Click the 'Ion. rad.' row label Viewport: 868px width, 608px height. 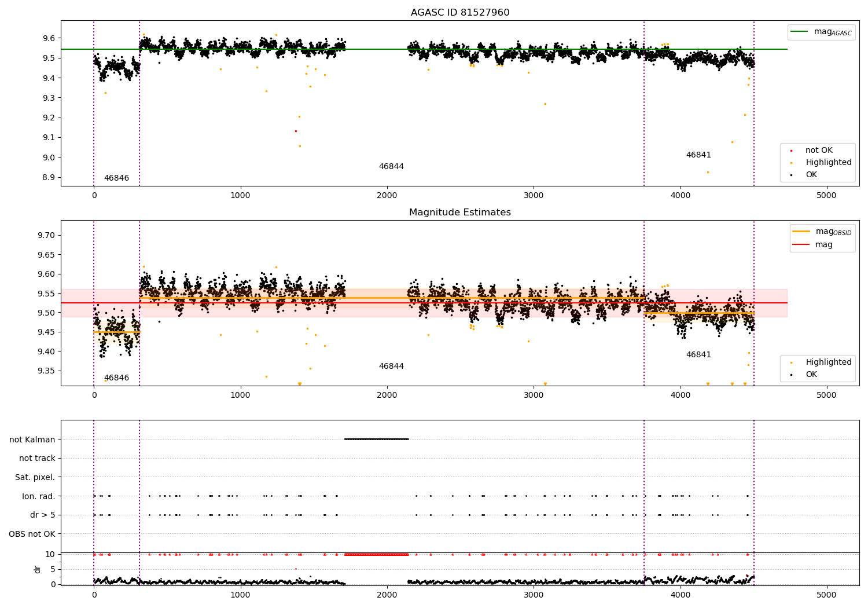pos(39,497)
